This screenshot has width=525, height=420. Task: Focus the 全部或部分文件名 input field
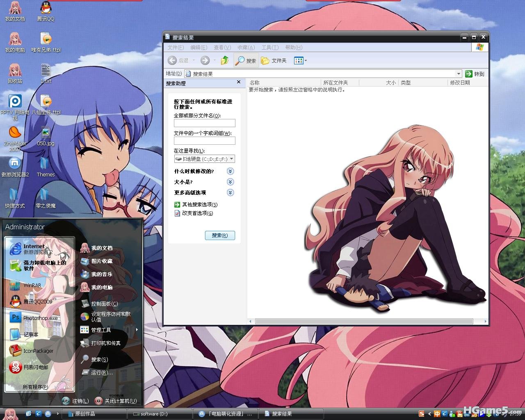[x=204, y=123]
